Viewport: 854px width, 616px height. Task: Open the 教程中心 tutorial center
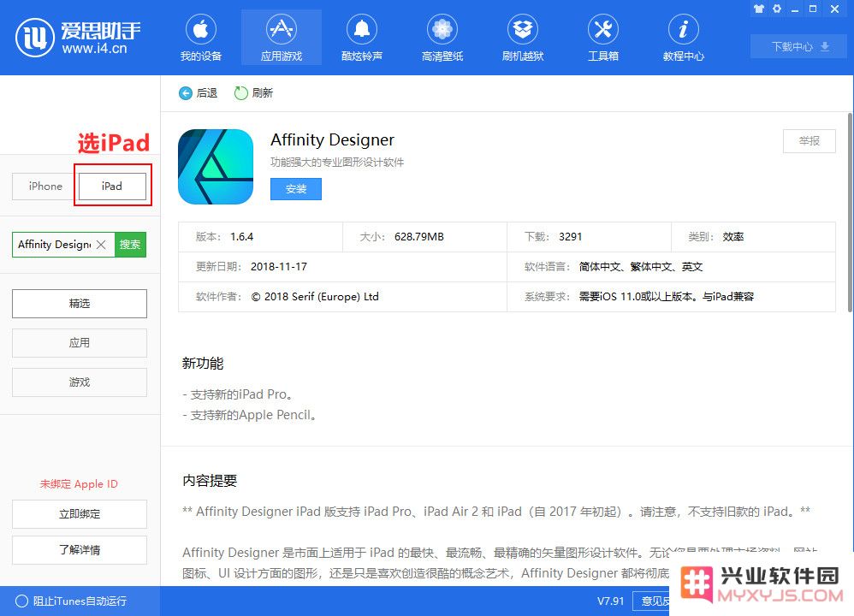tap(684, 38)
